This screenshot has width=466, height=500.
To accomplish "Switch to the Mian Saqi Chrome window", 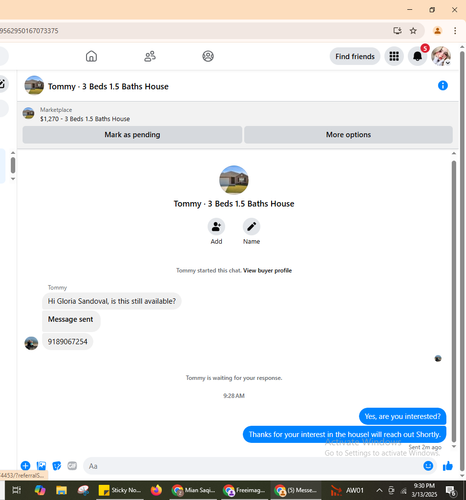I will click(193, 490).
